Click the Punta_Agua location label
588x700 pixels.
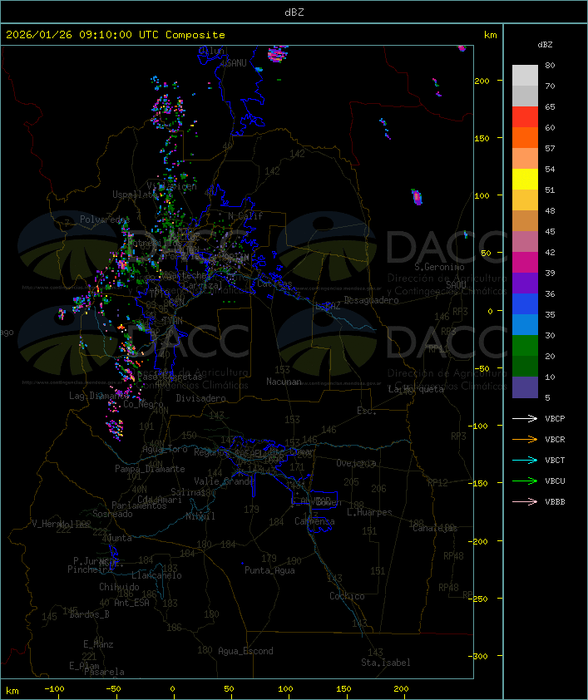(270, 570)
